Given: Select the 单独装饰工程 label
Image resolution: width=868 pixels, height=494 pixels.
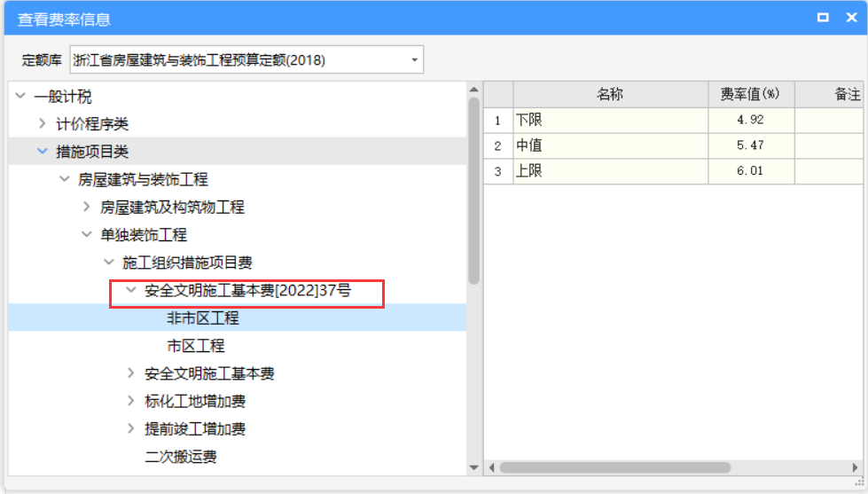Looking at the screenshot, I should [144, 235].
